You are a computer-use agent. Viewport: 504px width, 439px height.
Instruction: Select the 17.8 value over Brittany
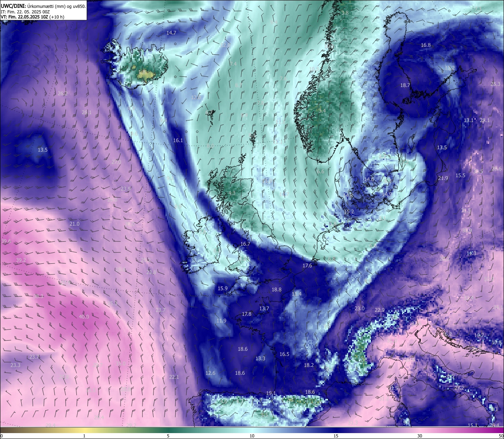point(246,314)
